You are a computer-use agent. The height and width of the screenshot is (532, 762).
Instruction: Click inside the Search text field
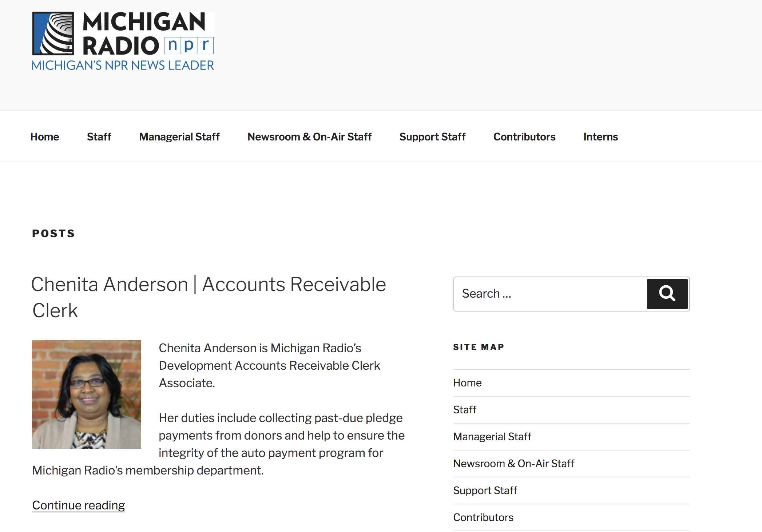click(x=549, y=294)
